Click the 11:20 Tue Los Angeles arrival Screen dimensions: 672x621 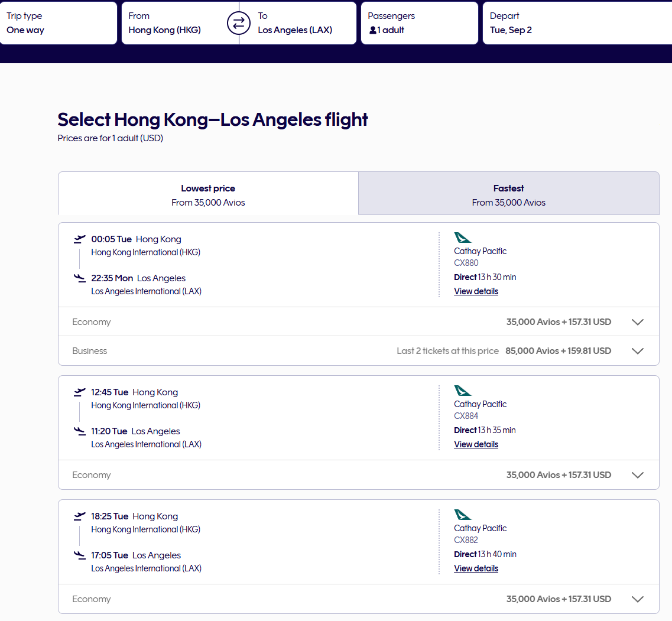point(135,431)
